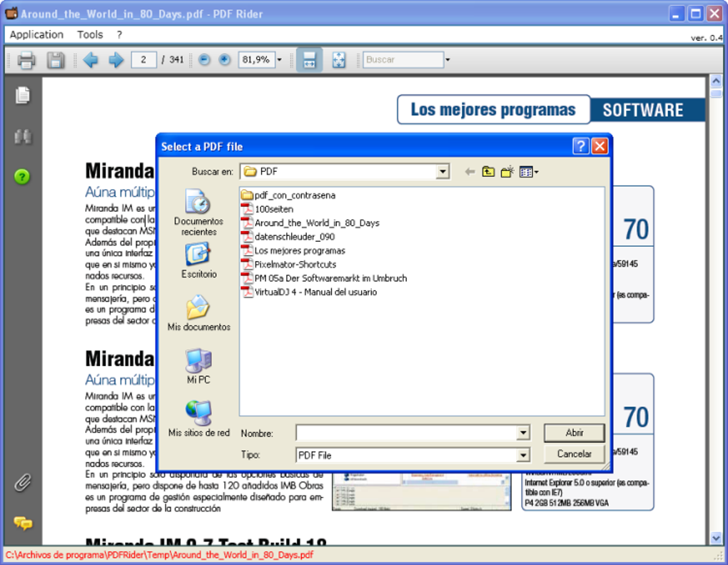Go to previous page with left arrow

click(91, 60)
